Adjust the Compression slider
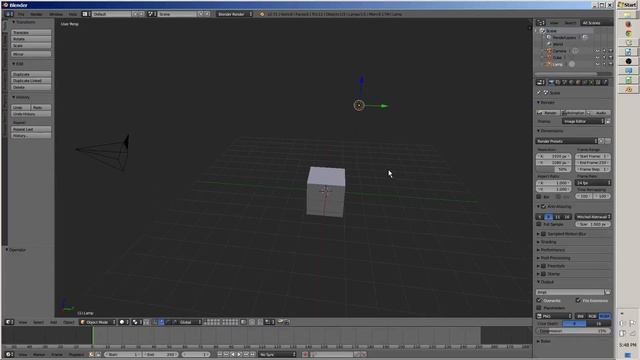The height and width of the screenshot is (360, 640). point(573,331)
